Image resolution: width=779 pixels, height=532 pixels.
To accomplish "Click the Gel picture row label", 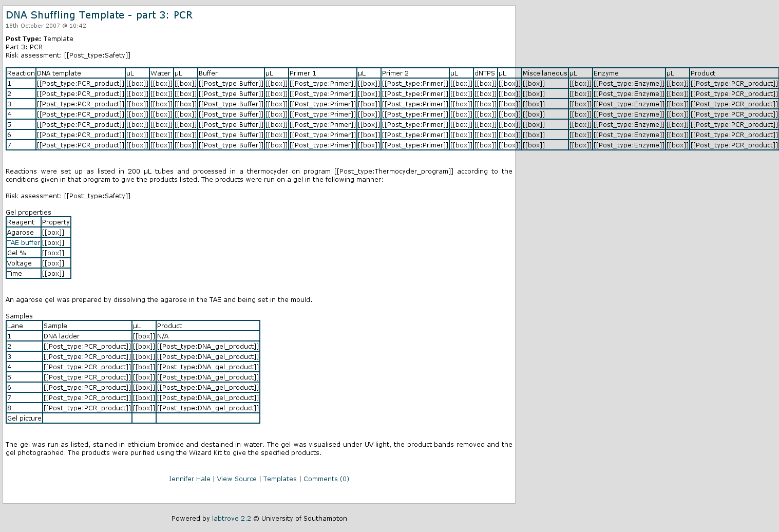I will 24,419.
